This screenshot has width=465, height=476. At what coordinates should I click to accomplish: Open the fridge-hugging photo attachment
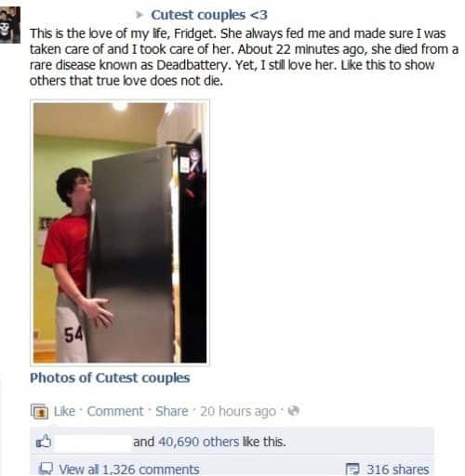click(x=120, y=232)
